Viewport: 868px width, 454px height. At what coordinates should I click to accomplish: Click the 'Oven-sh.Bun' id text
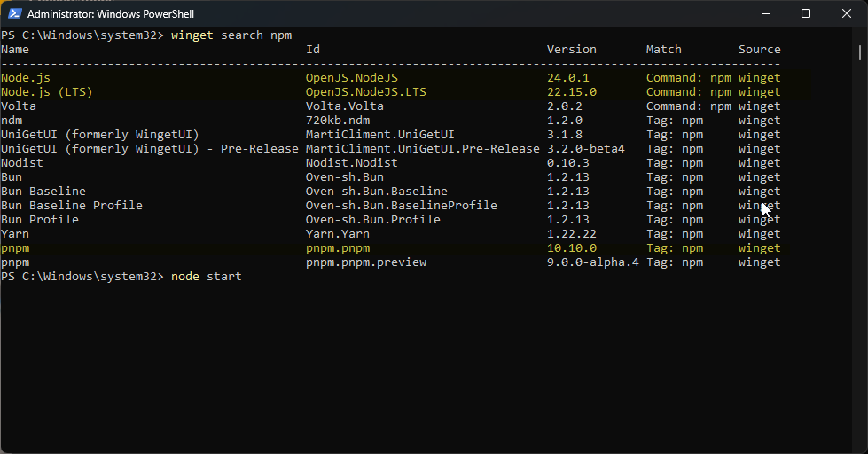(x=345, y=177)
